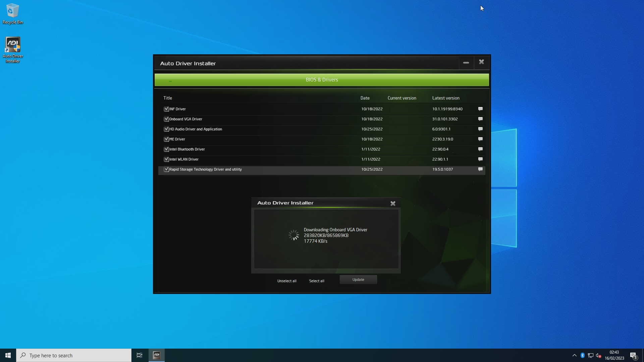The image size is (644, 362).
Task: Select the Recycle Bin desktop icon
Action: click(x=13, y=14)
